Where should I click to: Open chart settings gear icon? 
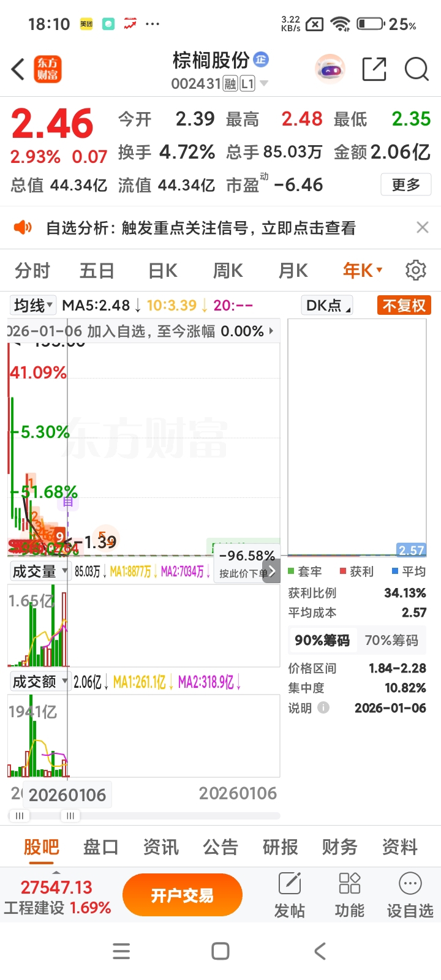(416, 270)
